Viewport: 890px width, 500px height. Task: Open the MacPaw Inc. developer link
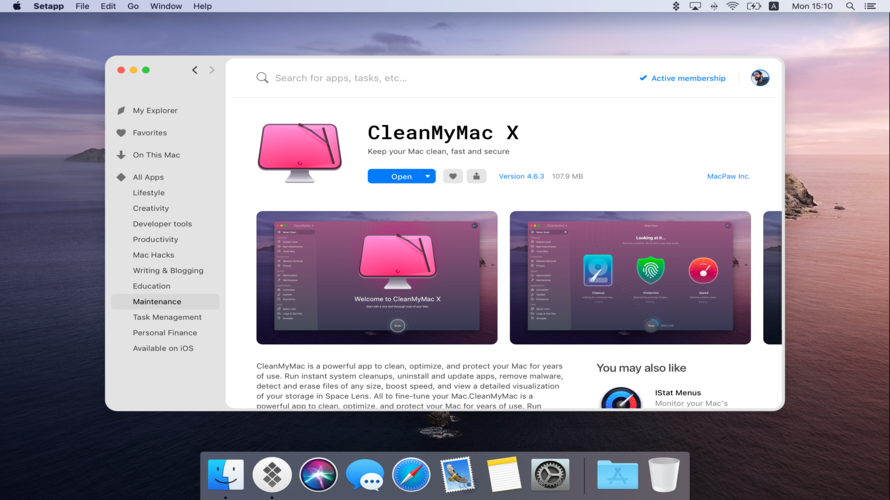pyautogui.click(x=728, y=177)
